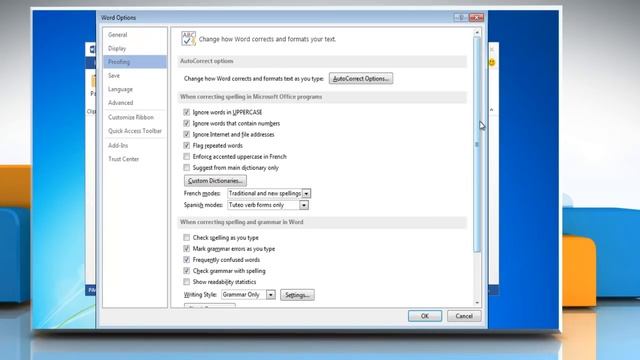Toggle Ignore Internet and file addresses
The image size is (640, 360).
click(187, 134)
